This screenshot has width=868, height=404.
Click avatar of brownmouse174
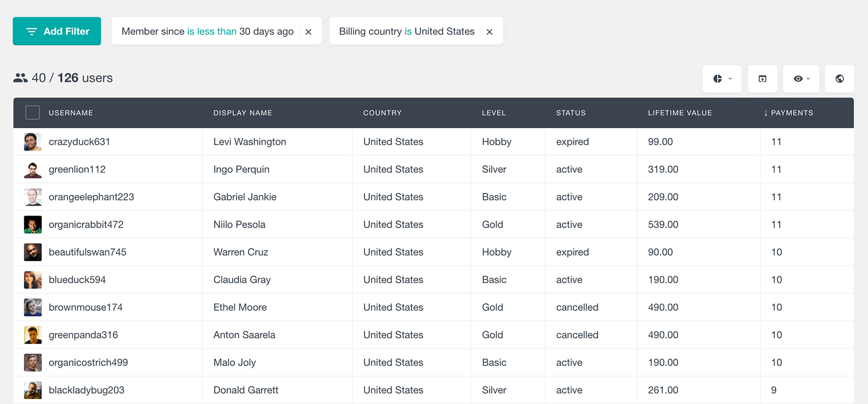[x=33, y=307]
